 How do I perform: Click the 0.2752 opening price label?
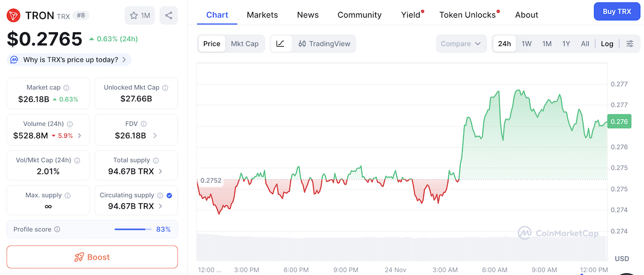[210, 181]
